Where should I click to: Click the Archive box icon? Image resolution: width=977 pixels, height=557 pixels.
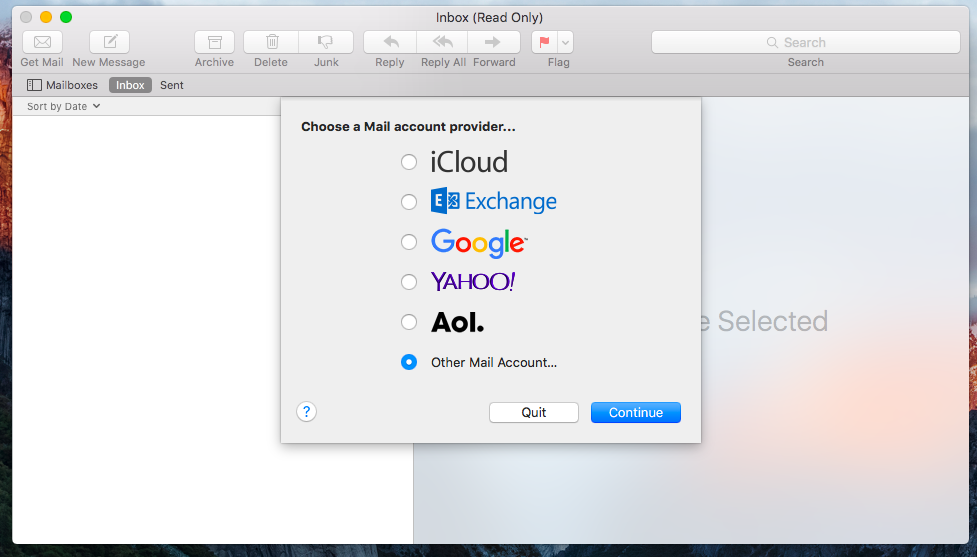click(214, 42)
